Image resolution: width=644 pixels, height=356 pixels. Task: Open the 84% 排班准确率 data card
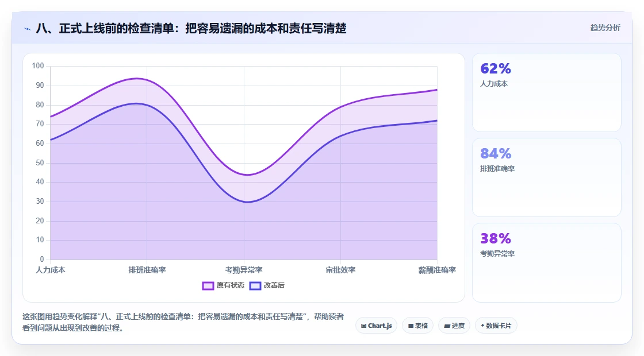[x=547, y=177]
